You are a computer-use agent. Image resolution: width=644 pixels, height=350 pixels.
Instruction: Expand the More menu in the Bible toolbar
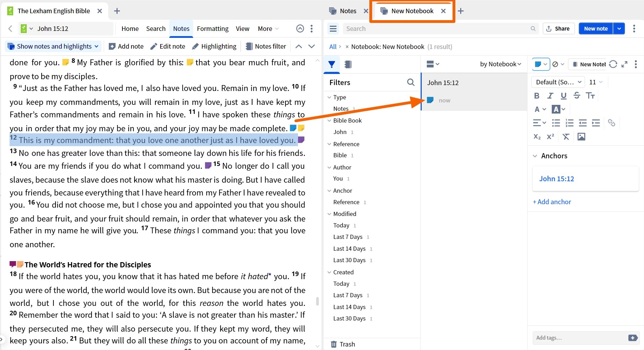pyautogui.click(x=268, y=28)
